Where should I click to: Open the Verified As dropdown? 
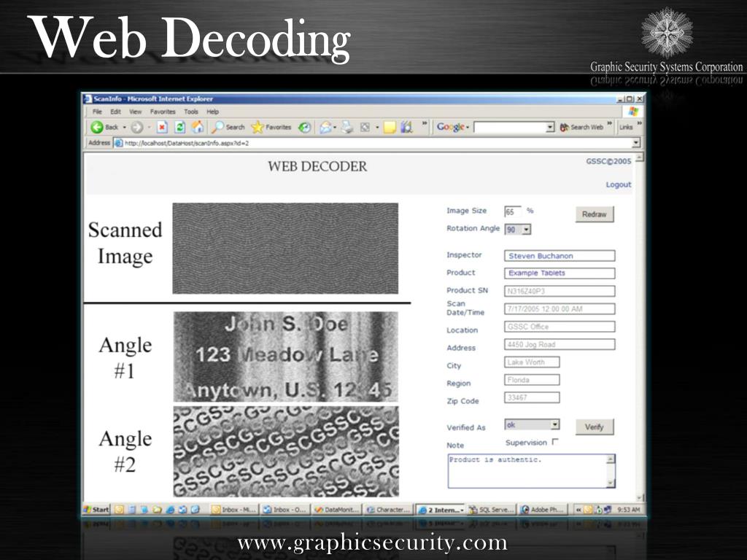pyautogui.click(x=554, y=424)
